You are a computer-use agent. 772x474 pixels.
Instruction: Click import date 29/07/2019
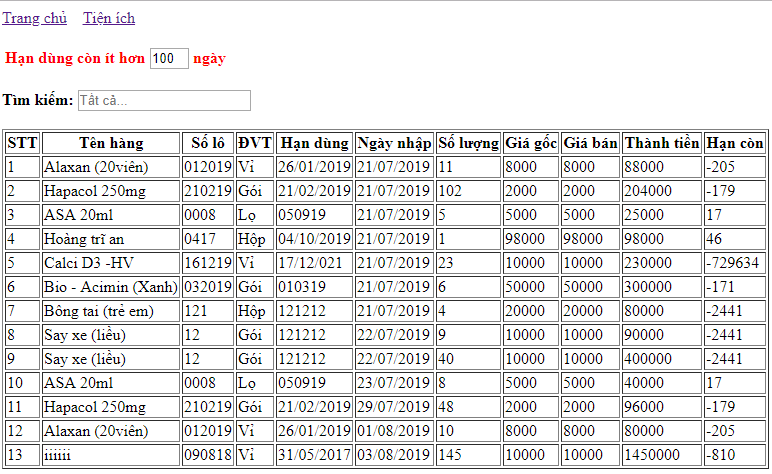(x=394, y=407)
